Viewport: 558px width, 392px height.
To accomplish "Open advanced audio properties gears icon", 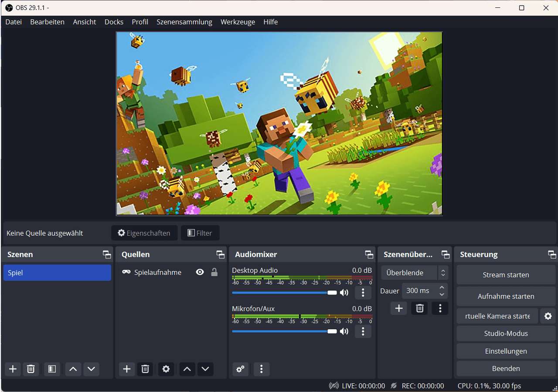I will [240, 369].
